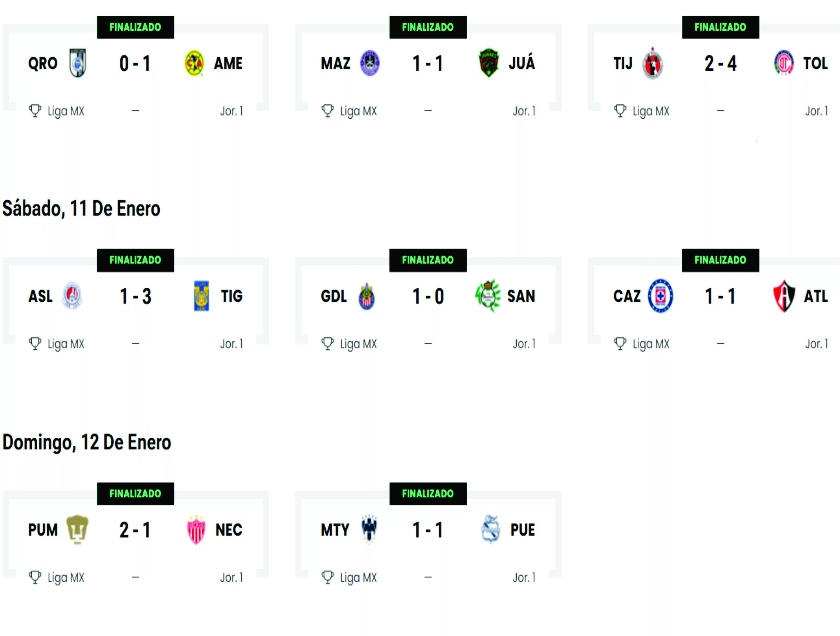Select the Tigres yellow team badge
The width and height of the screenshot is (840, 636).
(201, 296)
